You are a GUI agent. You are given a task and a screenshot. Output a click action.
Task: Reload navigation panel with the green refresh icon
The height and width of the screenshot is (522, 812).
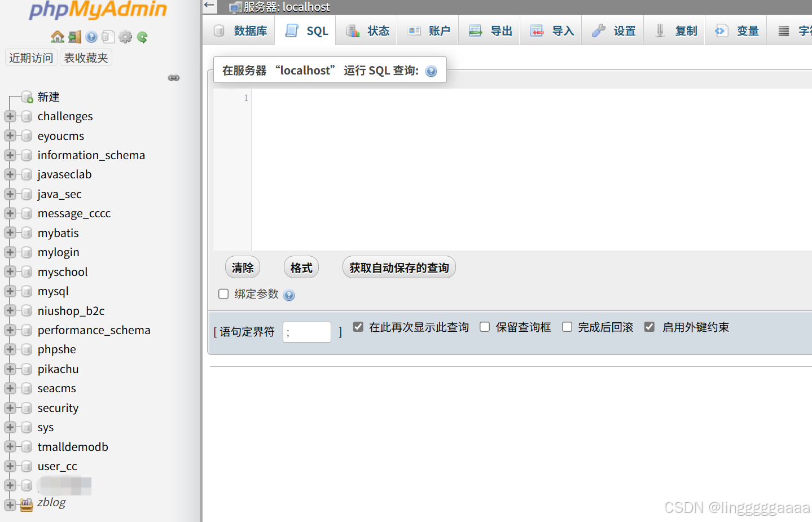pyautogui.click(x=142, y=37)
